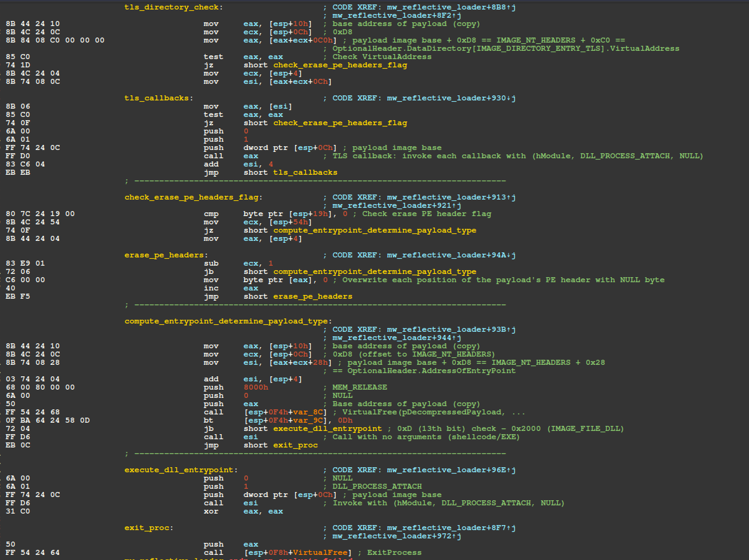
Task: Select the [eax+ecx+28h] operand
Action: (x=300, y=363)
